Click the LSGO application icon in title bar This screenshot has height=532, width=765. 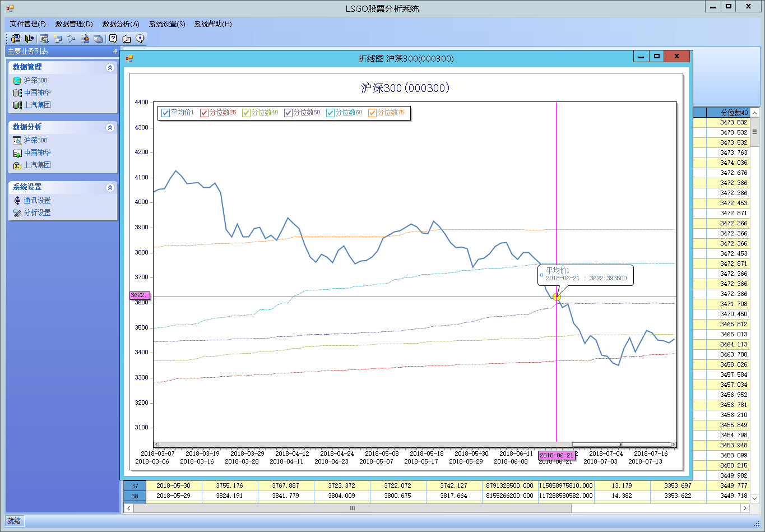tap(10, 8)
